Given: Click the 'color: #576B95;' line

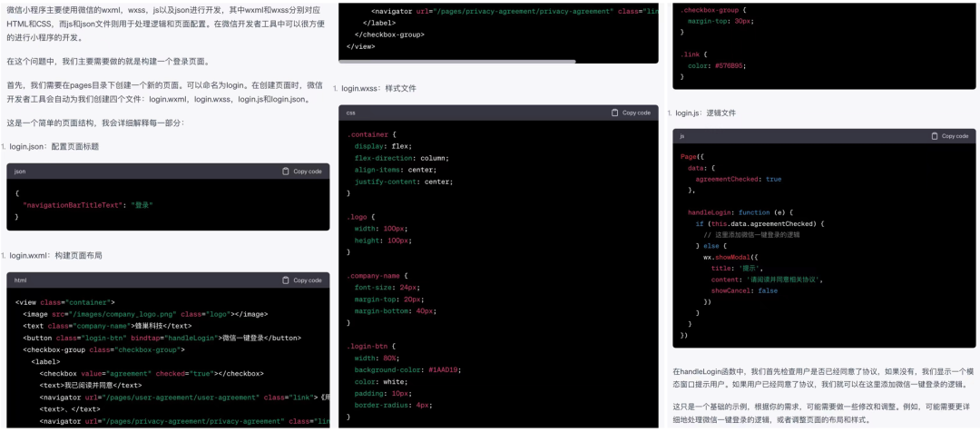Looking at the screenshot, I should (717, 65).
